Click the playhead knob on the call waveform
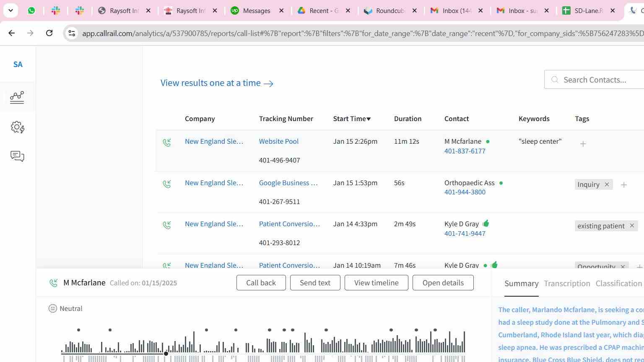 click(x=166, y=354)
